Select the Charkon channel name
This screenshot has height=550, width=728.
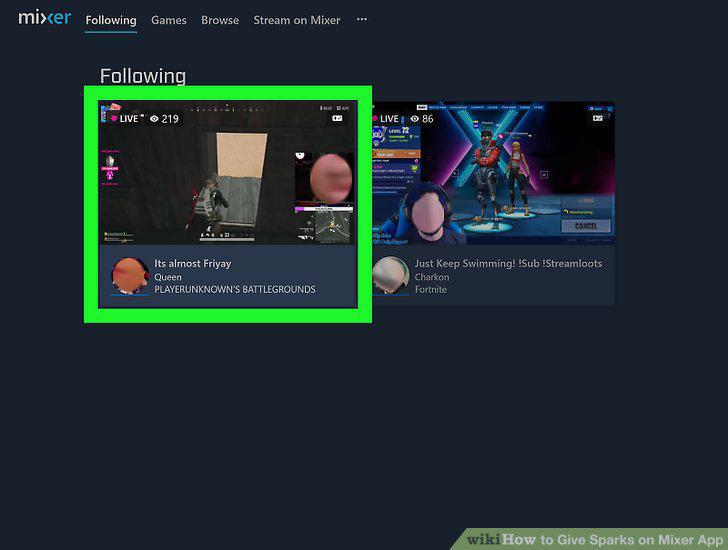pyautogui.click(x=432, y=277)
